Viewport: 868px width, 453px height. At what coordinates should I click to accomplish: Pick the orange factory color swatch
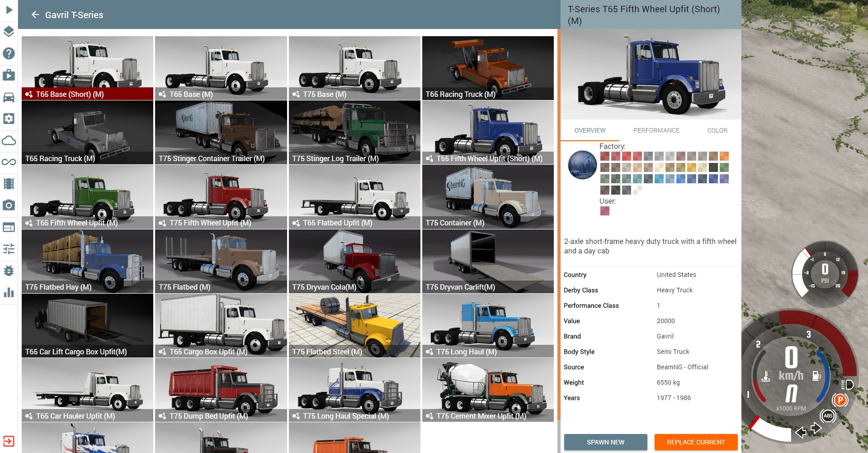[724, 156]
